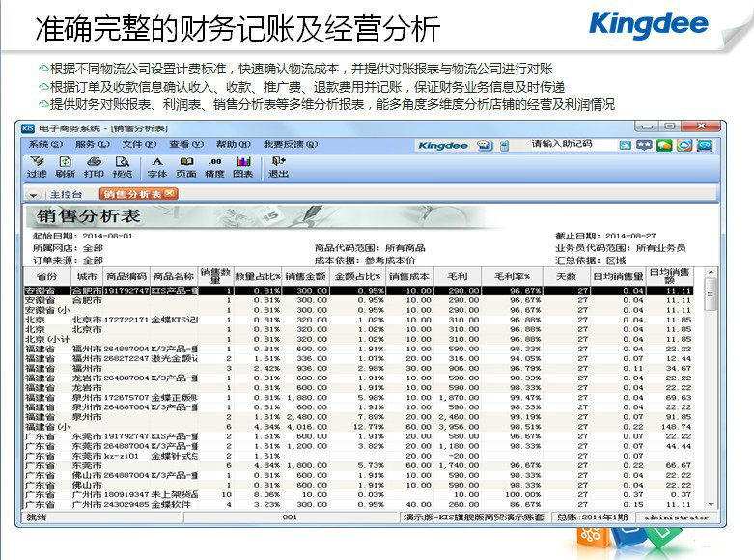Click the orange-framed blue circle icon
This screenshot has width=754, height=560.
point(684,145)
